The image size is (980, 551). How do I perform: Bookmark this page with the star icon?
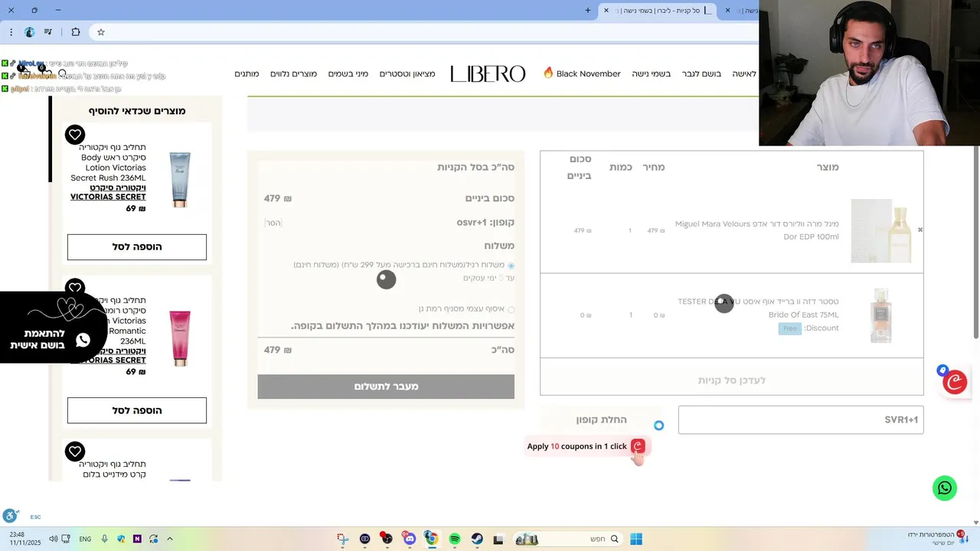click(100, 32)
